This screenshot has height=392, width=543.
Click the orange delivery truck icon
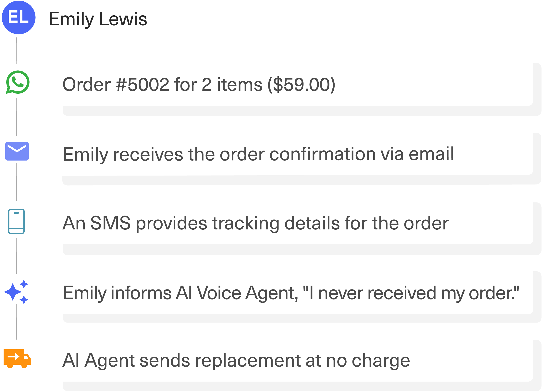pyautogui.click(x=17, y=359)
